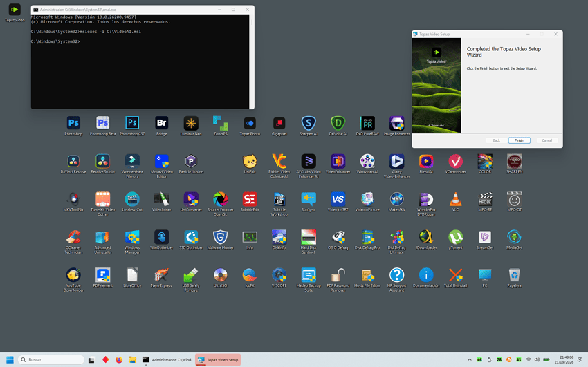Click Finish in Topaz Video Setup
This screenshot has width=588, height=367.
click(x=519, y=140)
